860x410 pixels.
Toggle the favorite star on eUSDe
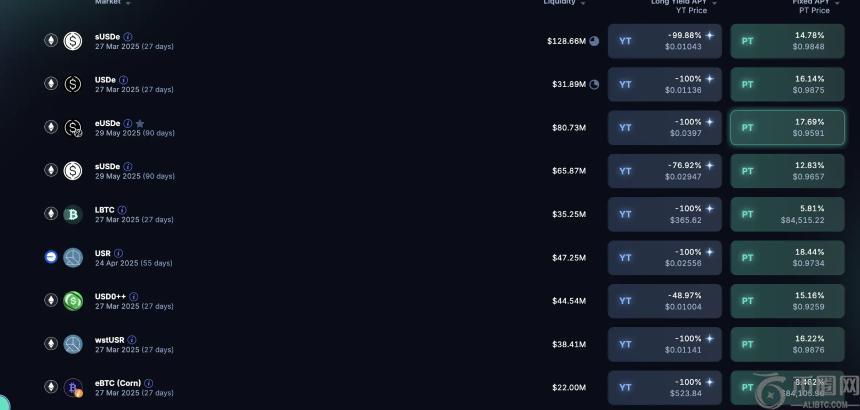point(140,124)
